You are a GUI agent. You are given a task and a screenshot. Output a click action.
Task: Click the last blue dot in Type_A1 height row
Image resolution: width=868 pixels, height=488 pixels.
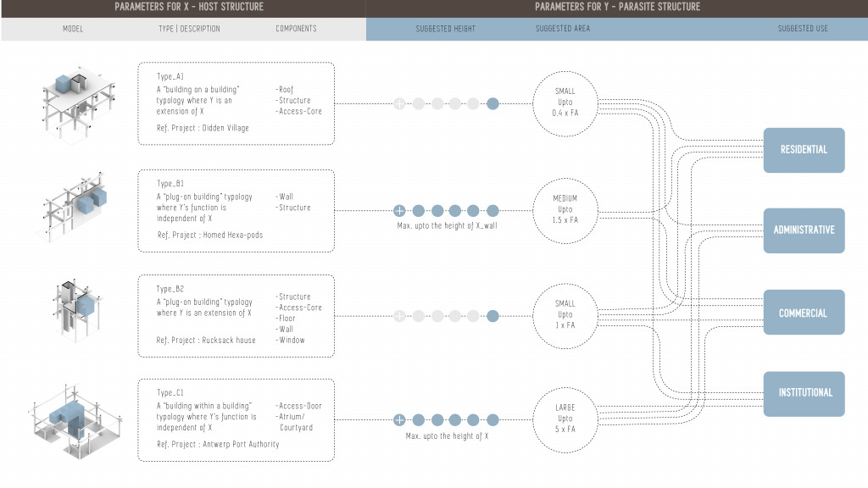[x=493, y=104]
